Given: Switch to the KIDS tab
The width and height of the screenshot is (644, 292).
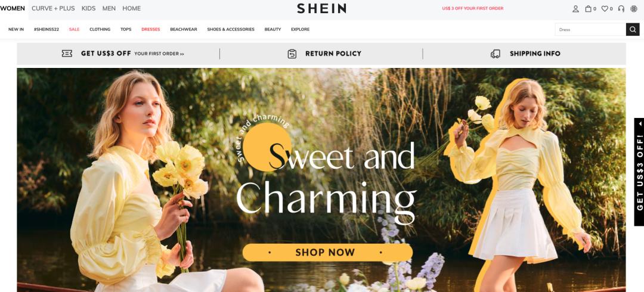Looking at the screenshot, I should click(x=88, y=8).
